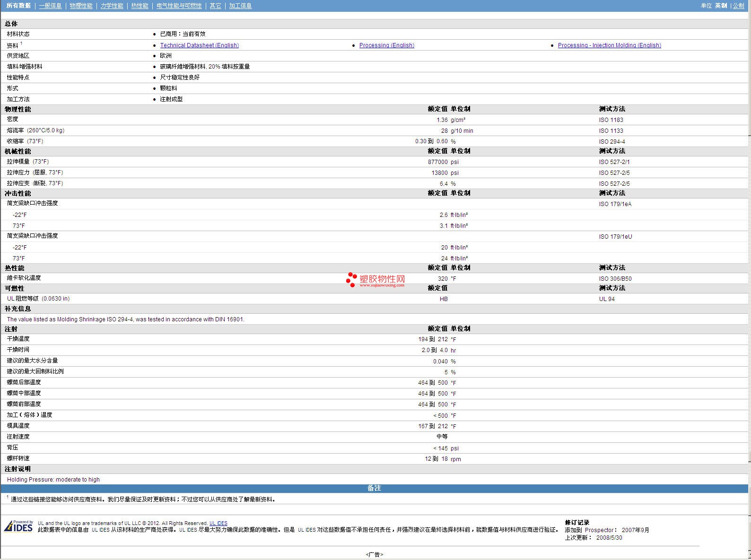Click the UL IDES link in the footer
The height and width of the screenshot is (560, 751).
[218, 523]
